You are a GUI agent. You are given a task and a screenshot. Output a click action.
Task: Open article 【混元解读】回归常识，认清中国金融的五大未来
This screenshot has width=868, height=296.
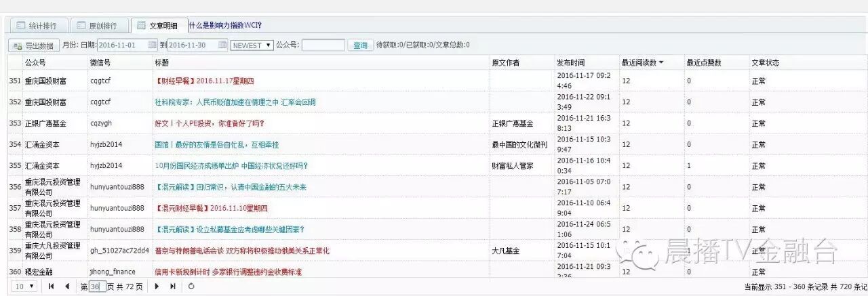tap(231, 187)
